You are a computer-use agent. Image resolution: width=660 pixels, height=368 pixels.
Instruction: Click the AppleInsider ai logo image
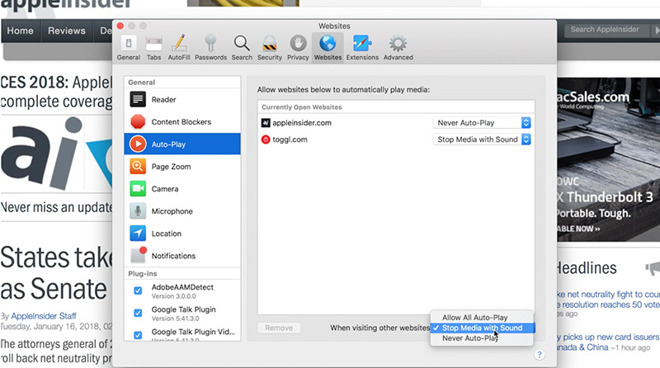56,153
